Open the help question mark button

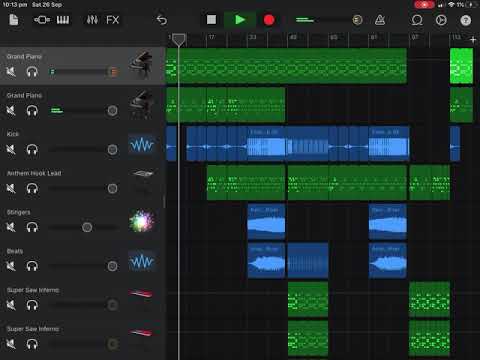point(466,20)
